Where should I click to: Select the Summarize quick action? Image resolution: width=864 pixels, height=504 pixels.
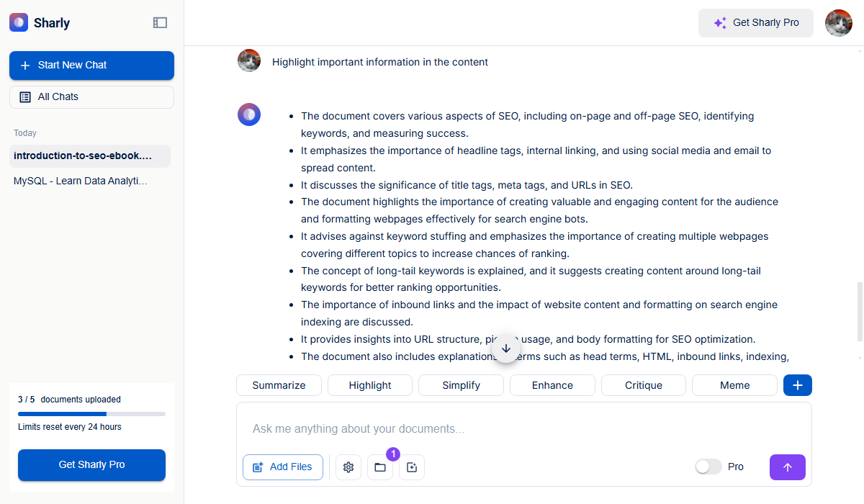pos(279,385)
